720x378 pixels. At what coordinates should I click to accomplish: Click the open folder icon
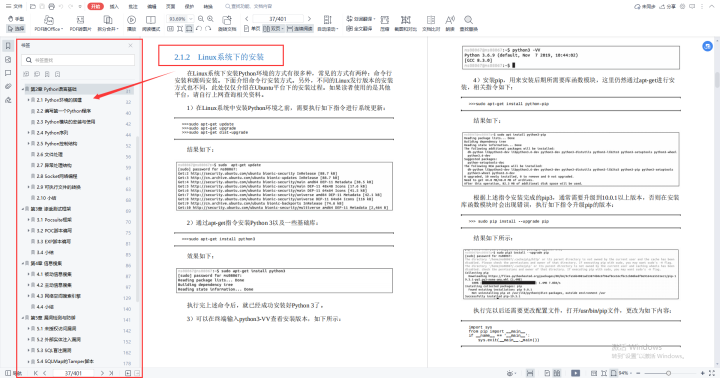[x=33, y=6]
